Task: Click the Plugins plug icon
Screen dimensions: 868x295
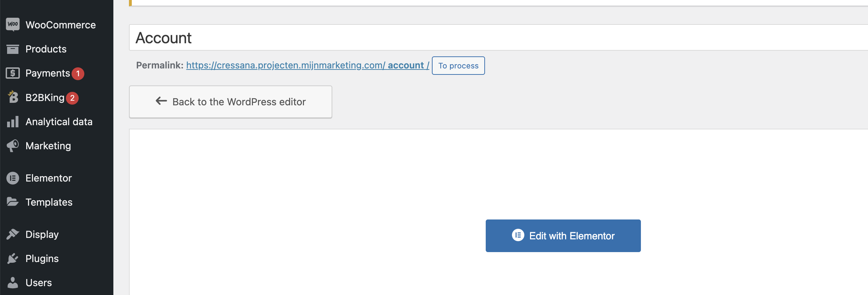Action: (x=13, y=258)
